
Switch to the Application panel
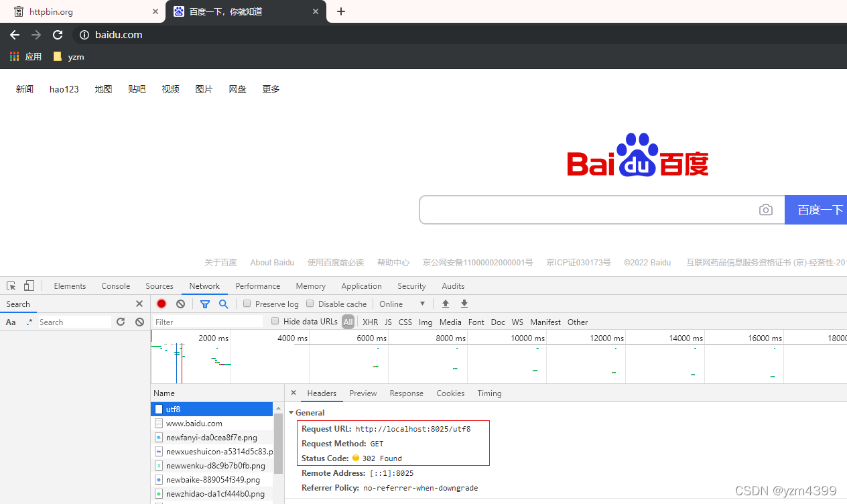[361, 286]
